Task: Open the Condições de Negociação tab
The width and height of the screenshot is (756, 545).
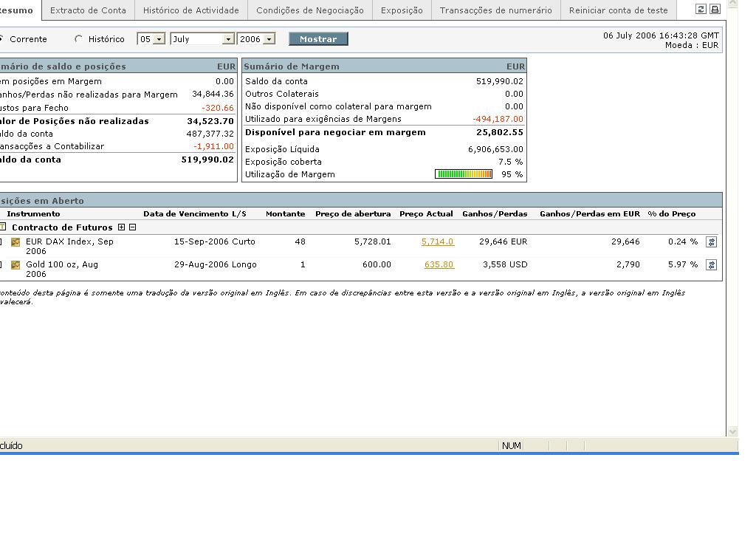Action: (x=309, y=10)
